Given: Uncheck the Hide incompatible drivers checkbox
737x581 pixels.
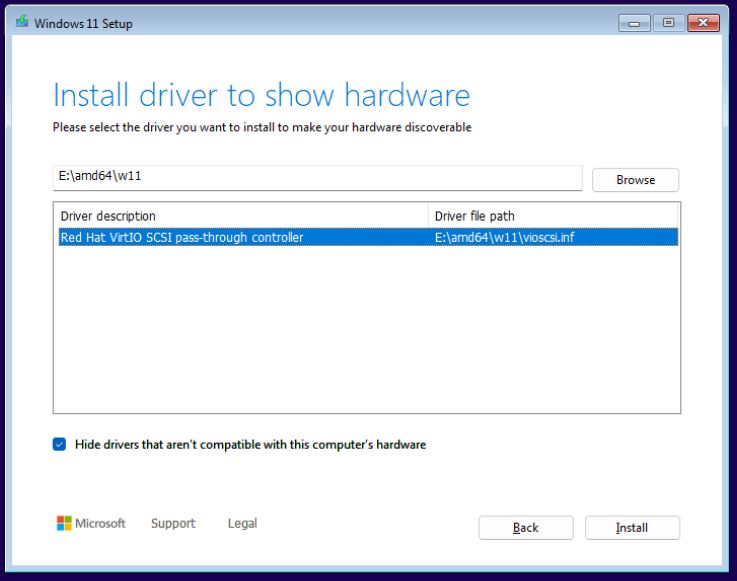Looking at the screenshot, I should 60,444.
